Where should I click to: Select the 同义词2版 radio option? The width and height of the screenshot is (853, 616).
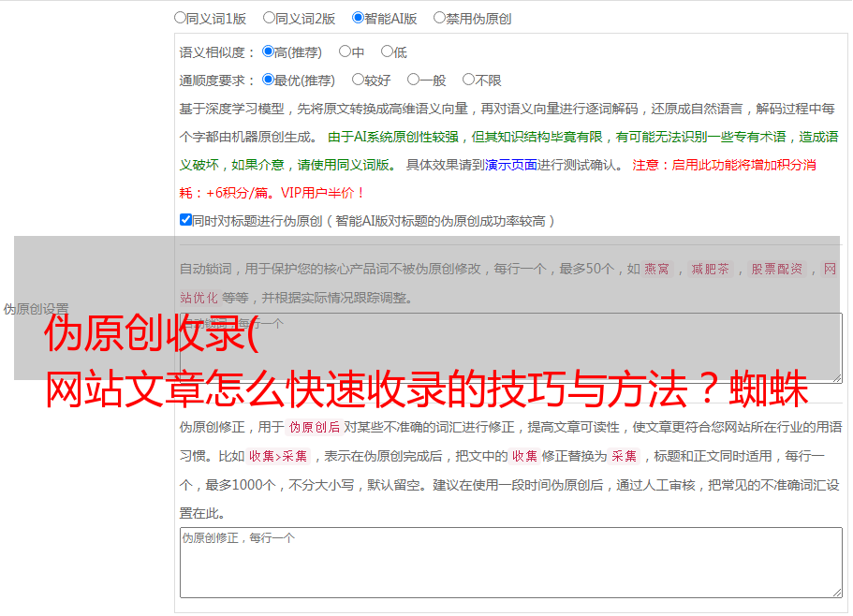[269, 18]
